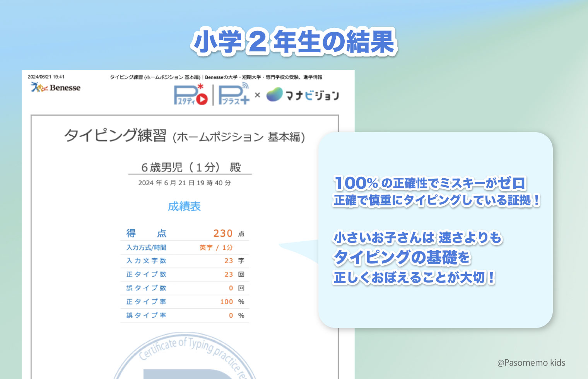Click the 正しくおぼえることが大切 line
Screen dimensions: 588x379
click(x=414, y=277)
